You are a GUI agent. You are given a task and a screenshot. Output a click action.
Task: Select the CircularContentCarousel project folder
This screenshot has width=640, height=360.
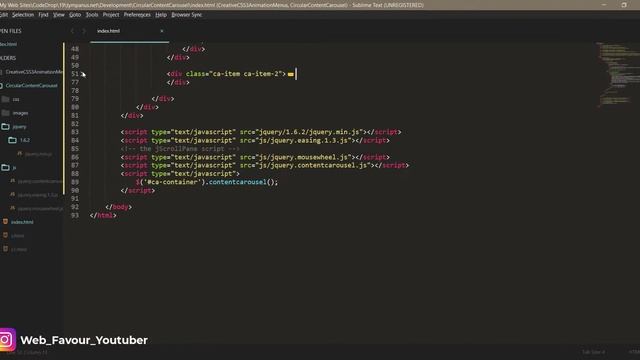coord(31,86)
